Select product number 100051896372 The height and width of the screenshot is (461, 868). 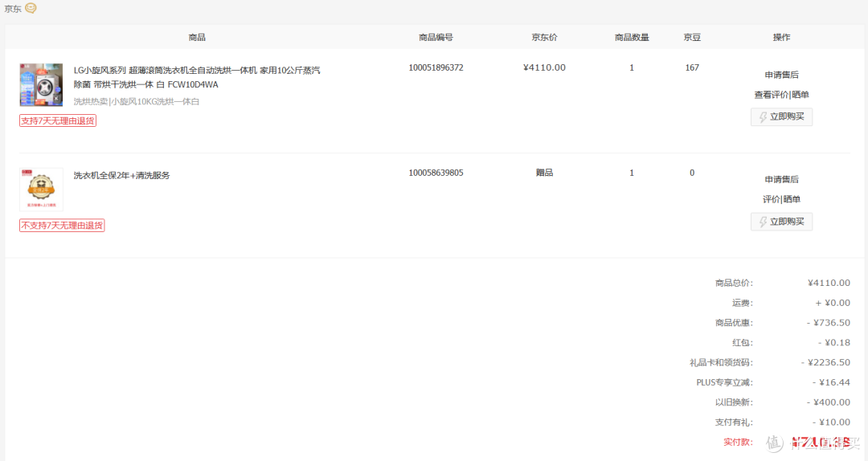(x=436, y=67)
